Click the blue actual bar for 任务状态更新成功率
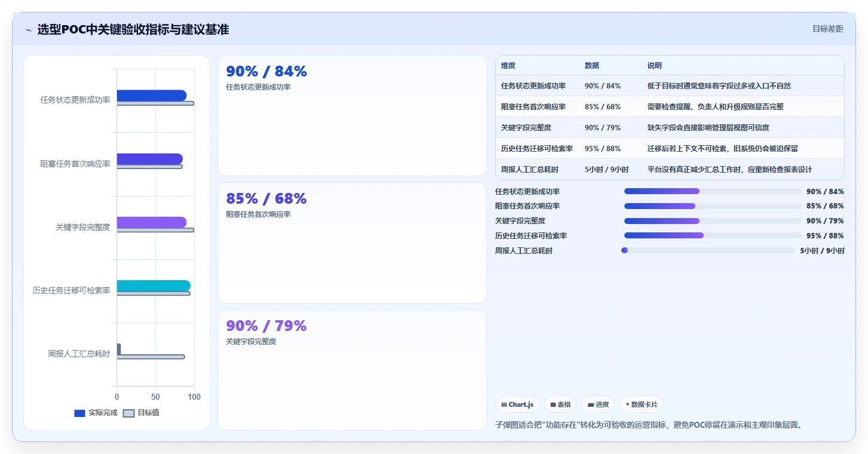This screenshot has height=454, width=868. [151, 96]
